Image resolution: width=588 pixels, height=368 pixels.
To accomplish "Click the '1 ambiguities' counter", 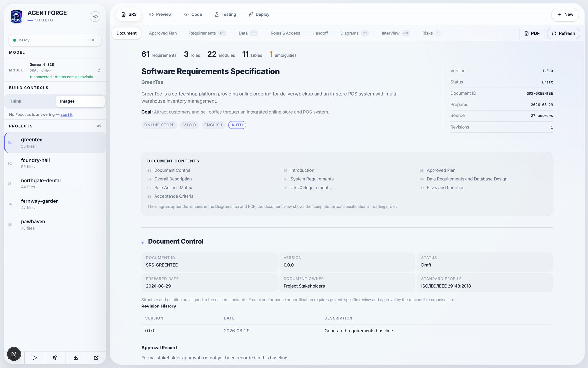I will click(x=283, y=55).
